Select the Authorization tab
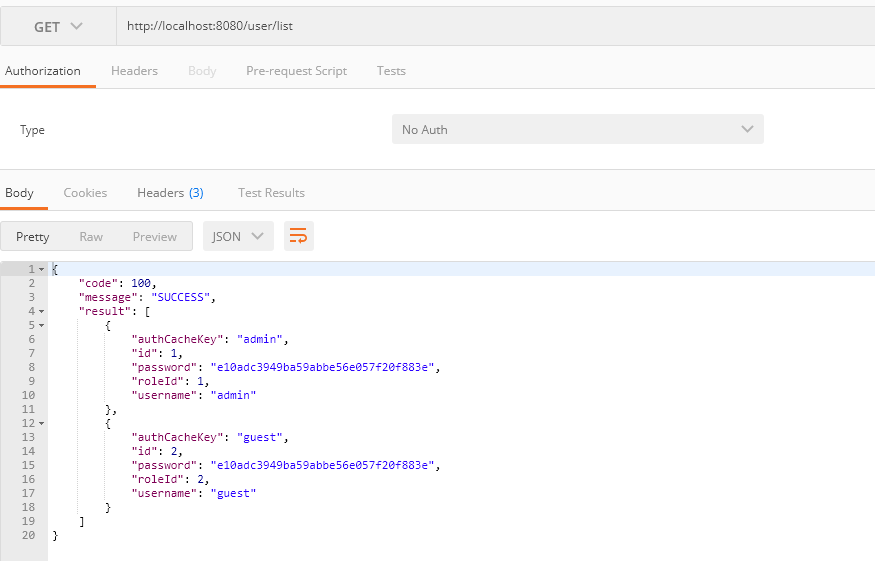Screen dimensions: 875x561 [43, 71]
